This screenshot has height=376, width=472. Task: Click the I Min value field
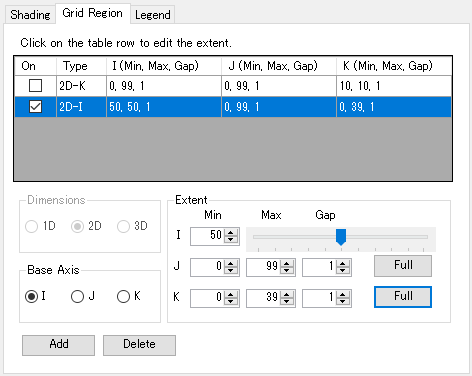tap(207, 236)
